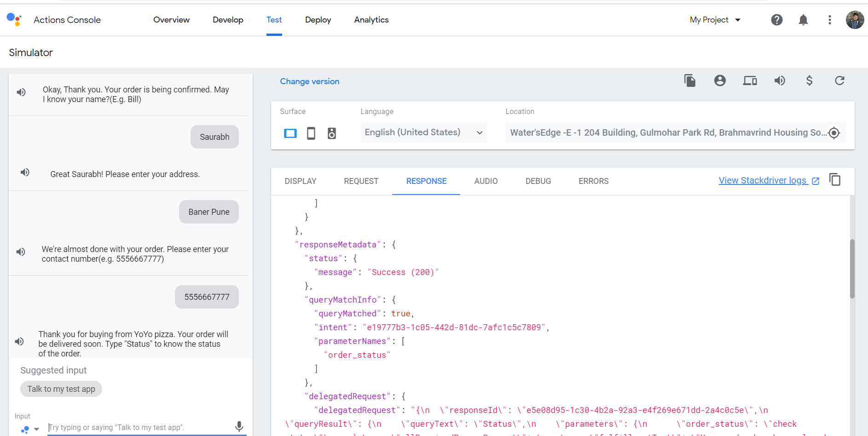
Task: Click the device settings icon
Action: (x=750, y=80)
